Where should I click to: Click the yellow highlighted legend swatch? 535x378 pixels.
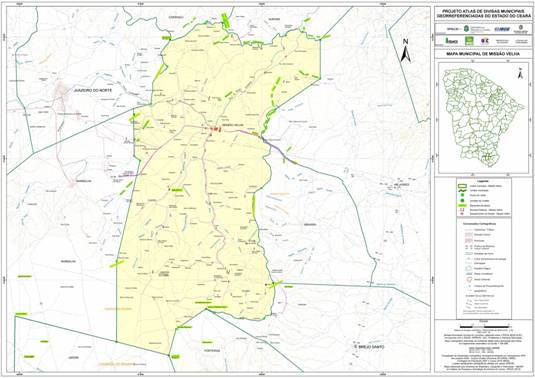coord(463,206)
